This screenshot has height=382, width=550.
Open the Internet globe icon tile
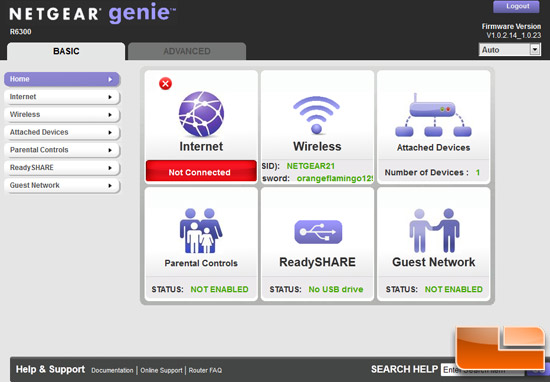click(201, 114)
